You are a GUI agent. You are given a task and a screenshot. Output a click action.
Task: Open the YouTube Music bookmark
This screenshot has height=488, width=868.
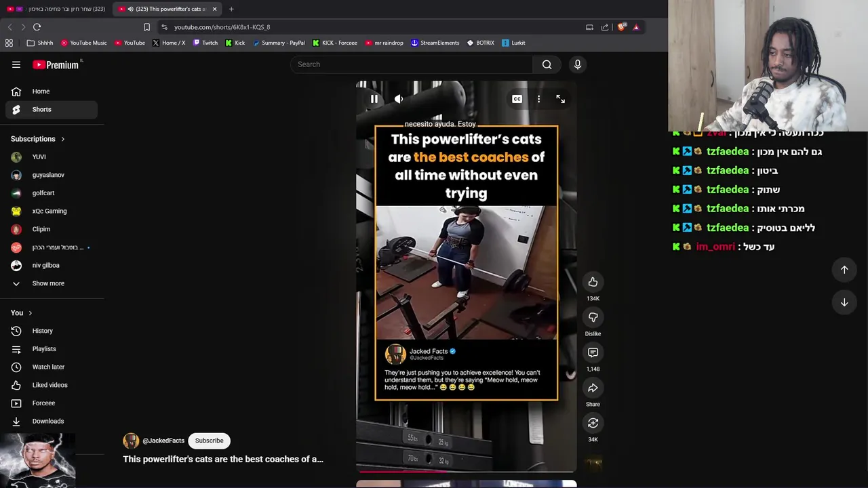coord(84,43)
